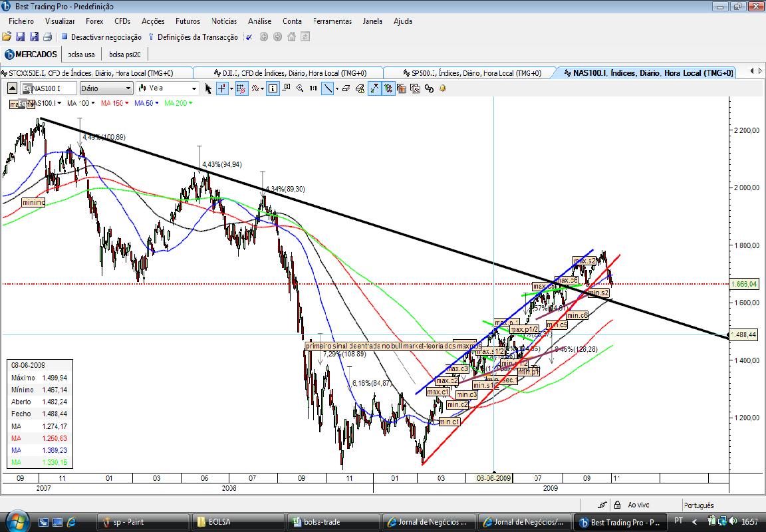Screen dimensions: 766x532
Task: Toggle the auto-scale arrows button
Action: [374, 88]
